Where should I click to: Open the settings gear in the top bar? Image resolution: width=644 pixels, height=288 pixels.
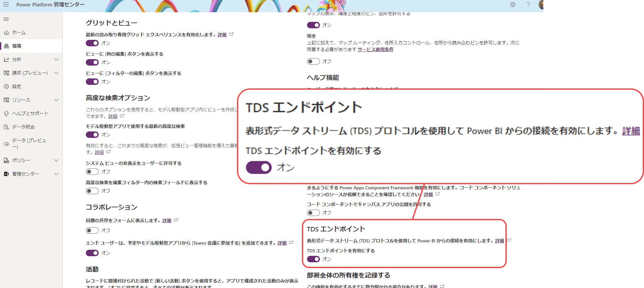pyautogui.click(x=513, y=4)
